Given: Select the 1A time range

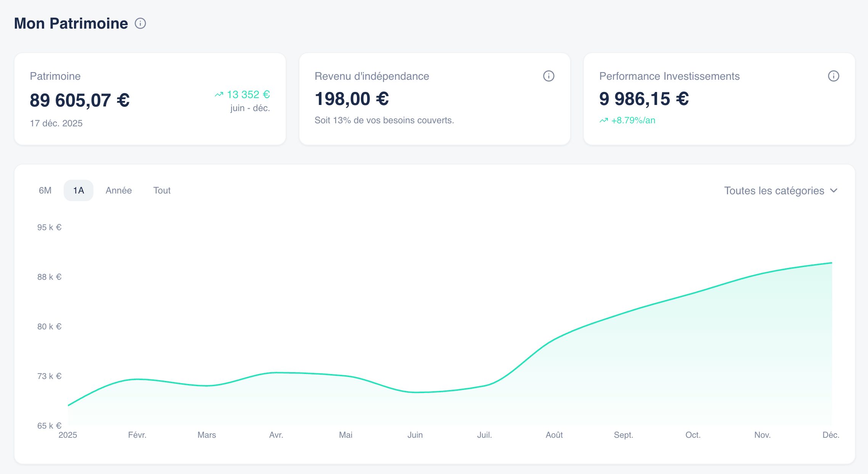Looking at the screenshot, I should pyautogui.click(x=79, y=190).
